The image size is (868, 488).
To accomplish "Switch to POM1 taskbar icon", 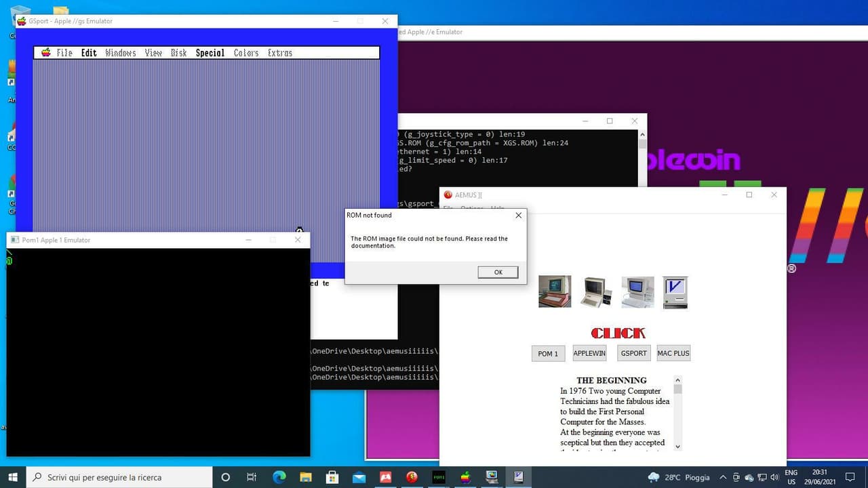I will pyautogui.click(x=439, y=477).
